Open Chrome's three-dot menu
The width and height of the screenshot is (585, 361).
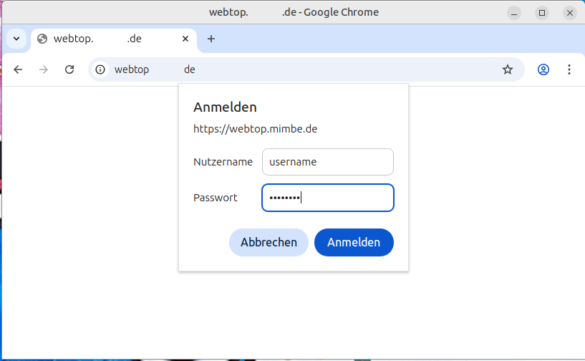569,69
